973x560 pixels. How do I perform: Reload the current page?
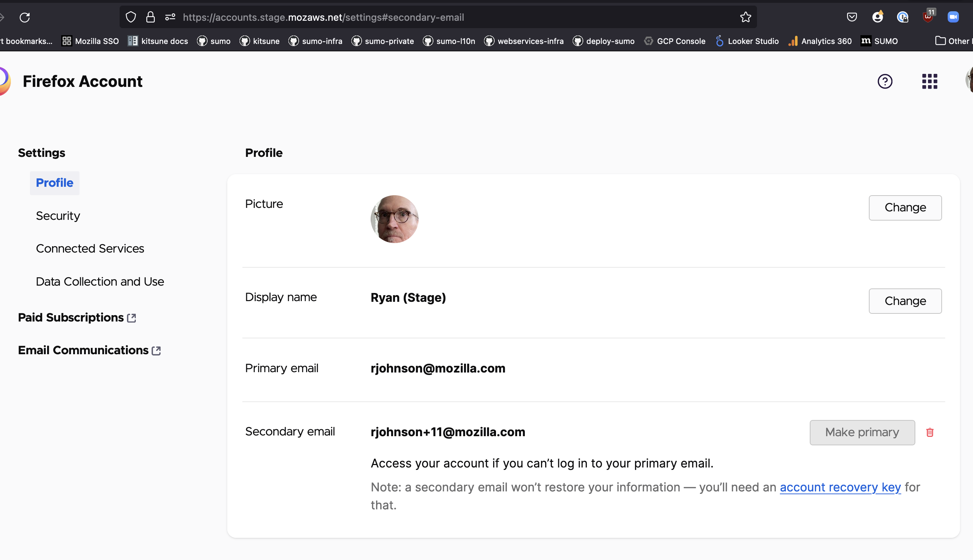(25, 17)
